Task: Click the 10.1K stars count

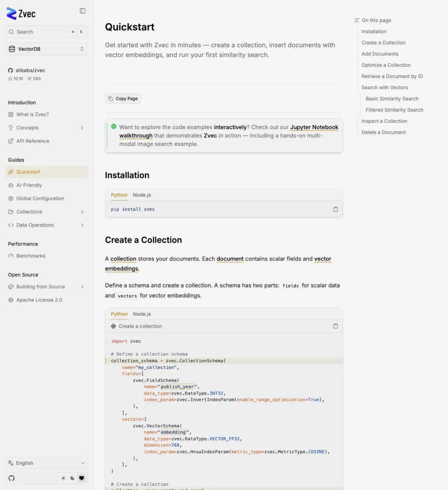Action: click(16, 79)
